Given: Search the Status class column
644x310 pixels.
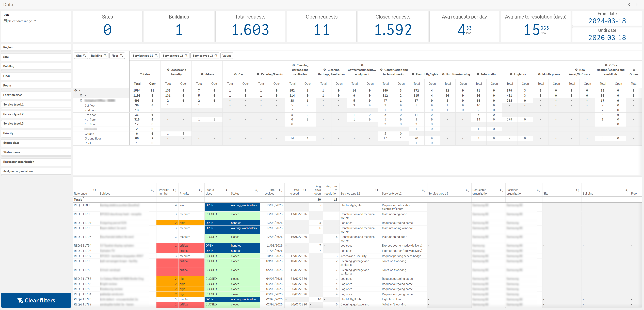Looking at the screenshot, I should pos(226,190).
